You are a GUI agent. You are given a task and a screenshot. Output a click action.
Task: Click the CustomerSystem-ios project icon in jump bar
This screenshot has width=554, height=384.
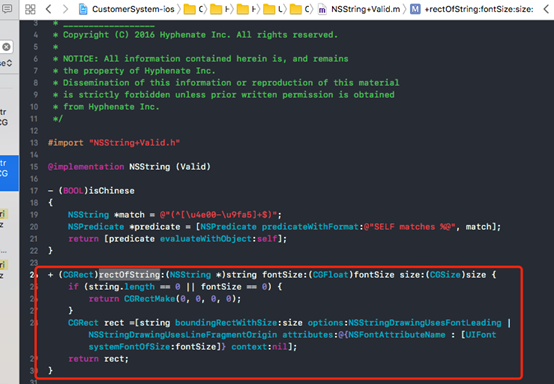[83, 9]
